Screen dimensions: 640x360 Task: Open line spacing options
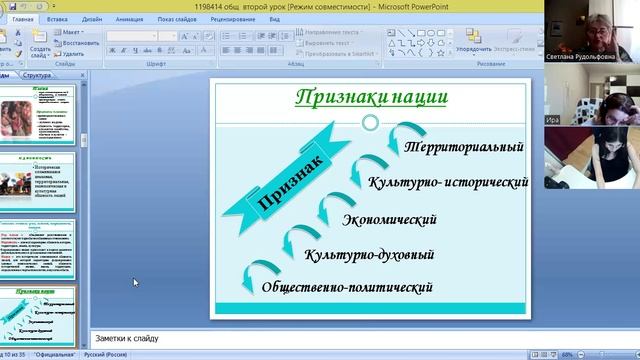(x=286, y=36)
